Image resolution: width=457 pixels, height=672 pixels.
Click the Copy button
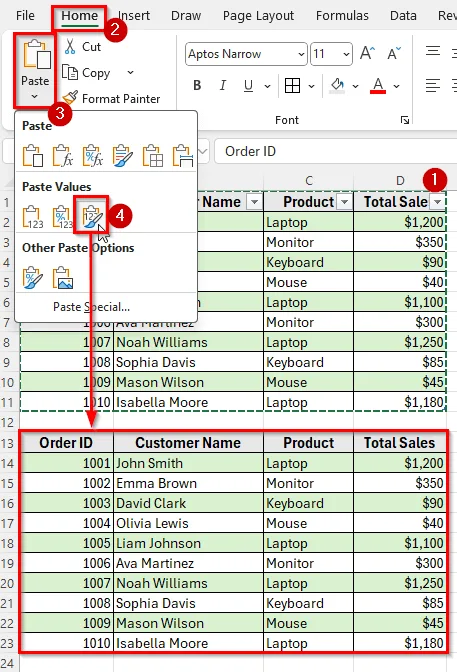[x=87, y=73]
